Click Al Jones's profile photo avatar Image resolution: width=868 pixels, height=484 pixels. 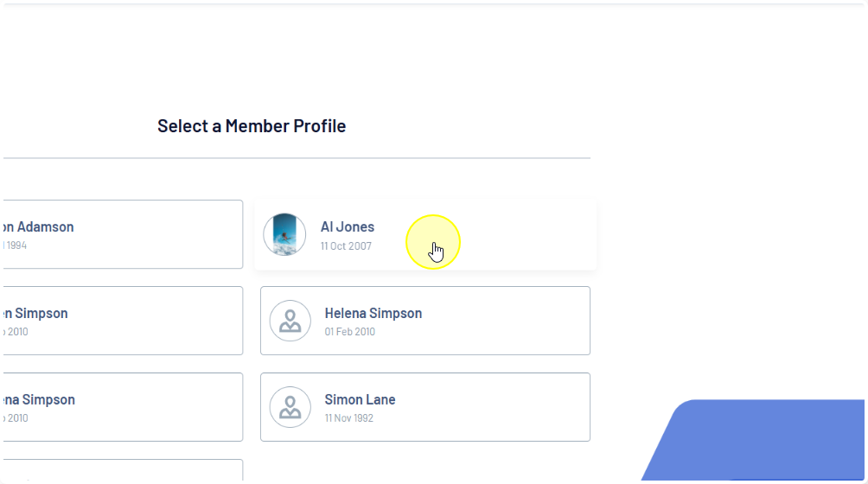tap(284, 234)
